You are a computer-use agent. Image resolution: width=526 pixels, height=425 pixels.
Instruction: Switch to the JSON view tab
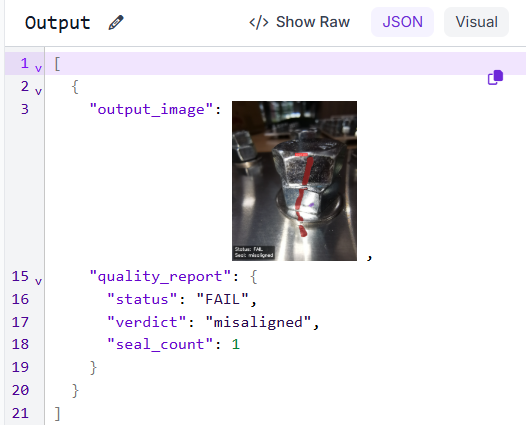pos(402,22)
